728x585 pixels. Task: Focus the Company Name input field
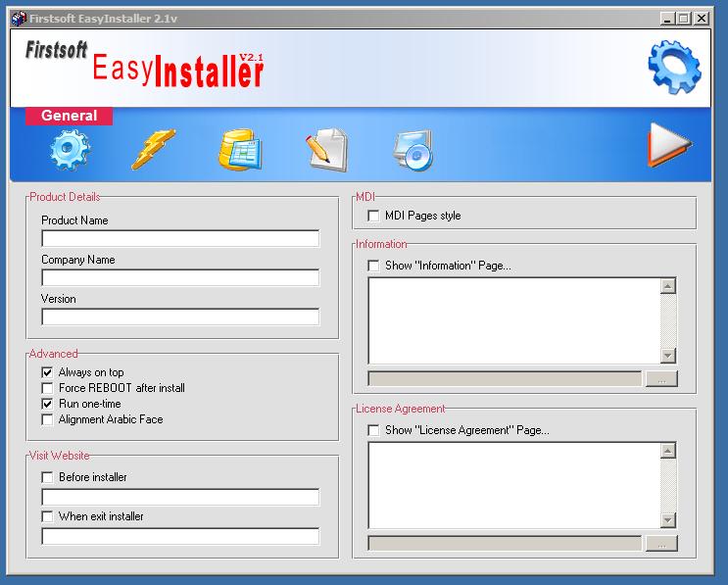pyautogui.click(x=180, y=277)
